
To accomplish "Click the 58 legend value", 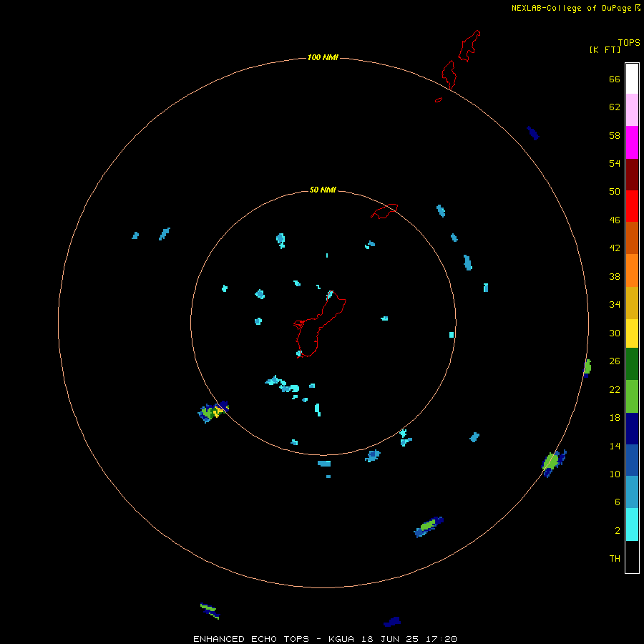I will (x=615, y=135).
